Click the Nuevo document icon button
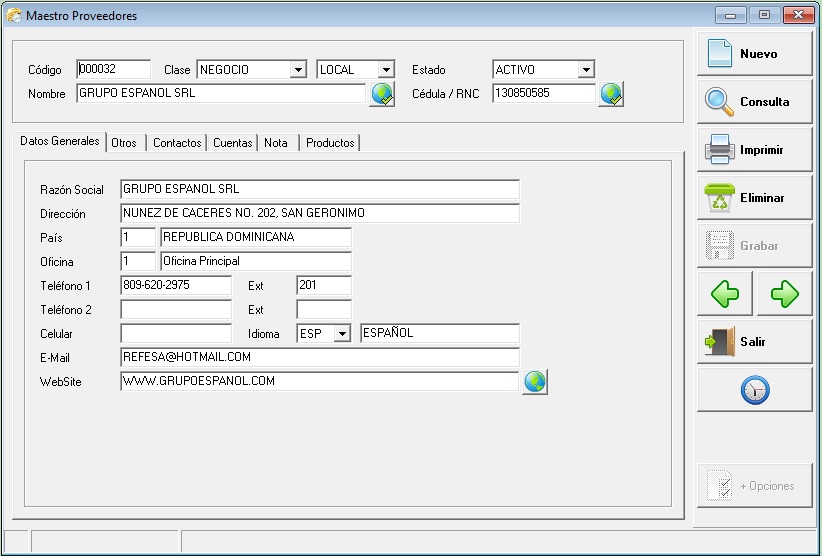The width and height of the screenshot is (822, 556). click(754, 54)
